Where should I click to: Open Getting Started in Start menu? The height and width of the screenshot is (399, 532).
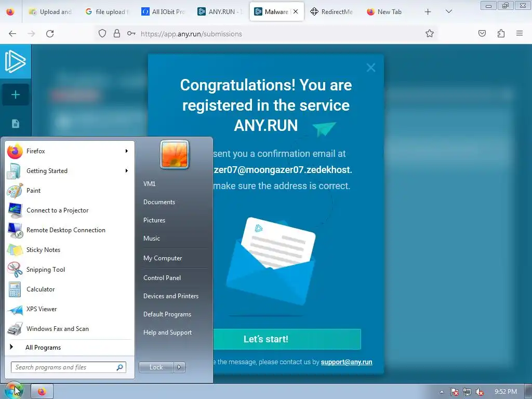[x=70, y=171]
